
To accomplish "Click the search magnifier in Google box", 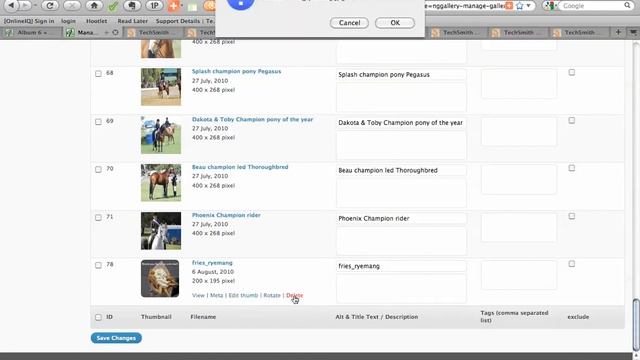I will pyautogui.click(x=627, y=5).
